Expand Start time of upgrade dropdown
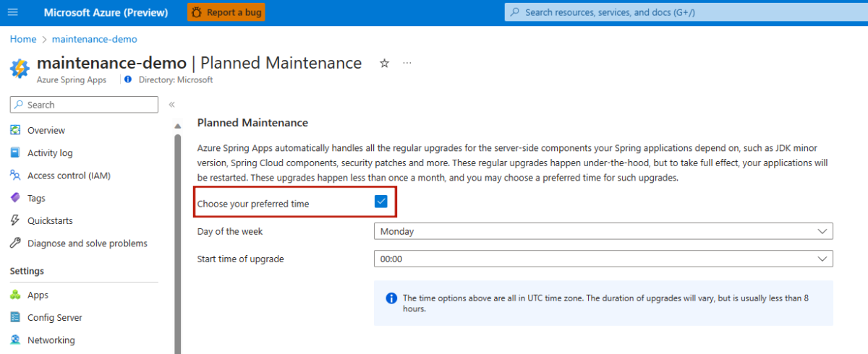 click(603, 259)
